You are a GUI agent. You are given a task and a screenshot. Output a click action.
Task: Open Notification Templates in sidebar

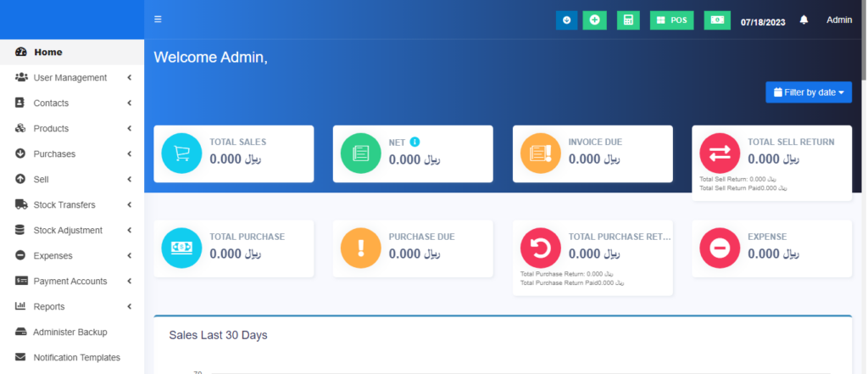pos(76,358)
